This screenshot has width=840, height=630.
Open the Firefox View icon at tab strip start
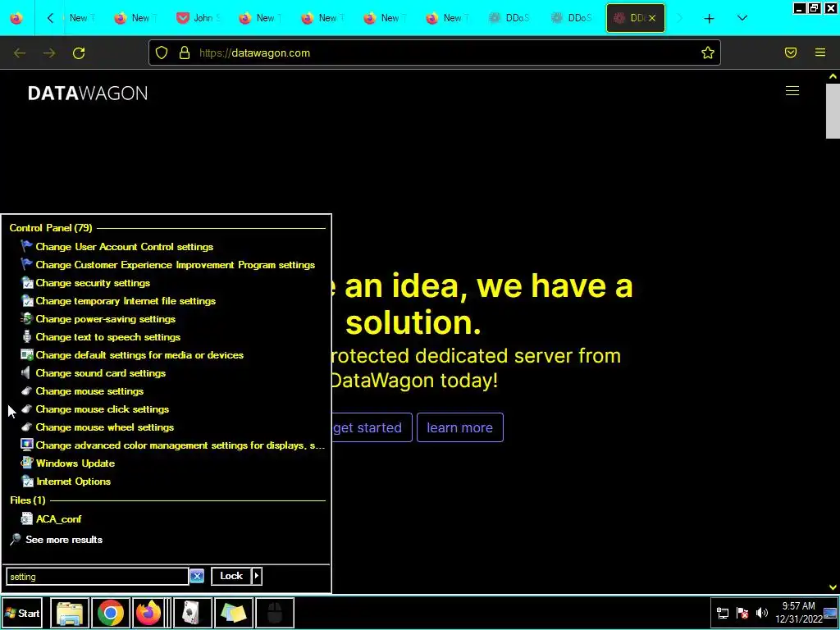tap(16, 18)
